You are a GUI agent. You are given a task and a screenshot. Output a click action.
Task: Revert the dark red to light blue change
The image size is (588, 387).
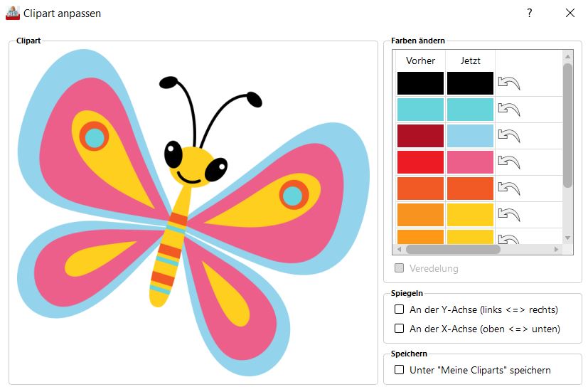(508, 136)
